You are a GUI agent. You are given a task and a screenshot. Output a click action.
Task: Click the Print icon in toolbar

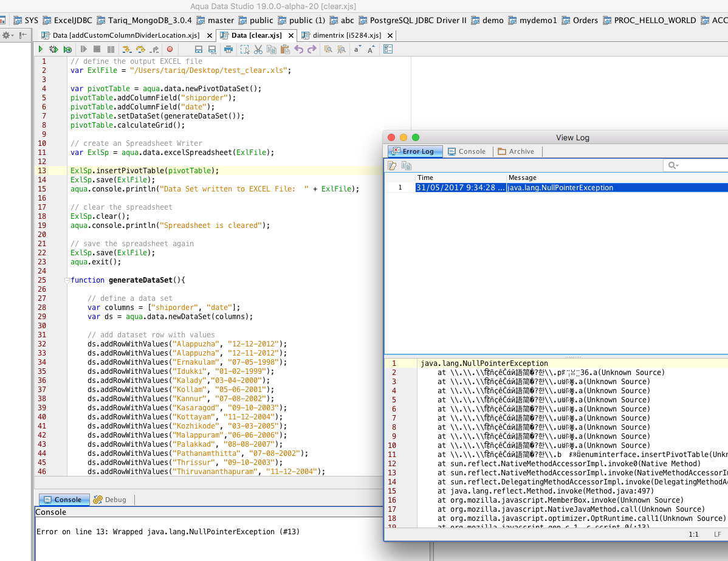click(228, 49)
